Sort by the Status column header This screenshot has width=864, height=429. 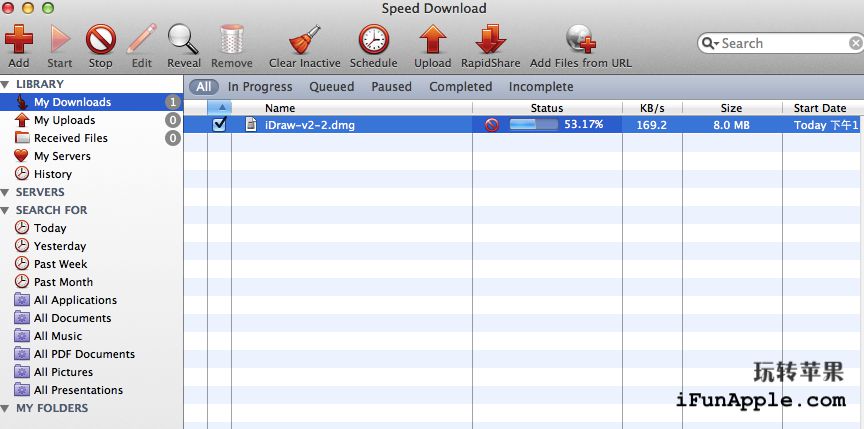click(x=547, y=108)
